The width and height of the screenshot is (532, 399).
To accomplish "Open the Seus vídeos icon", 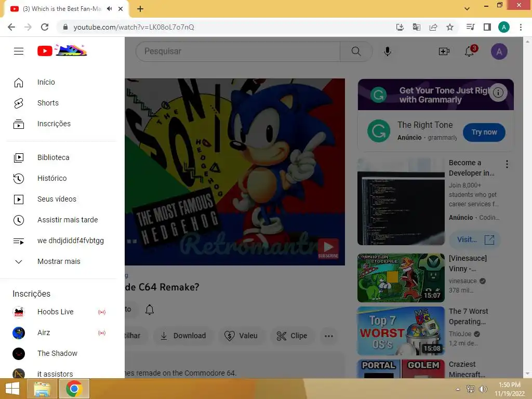I will tap(19, 199).
